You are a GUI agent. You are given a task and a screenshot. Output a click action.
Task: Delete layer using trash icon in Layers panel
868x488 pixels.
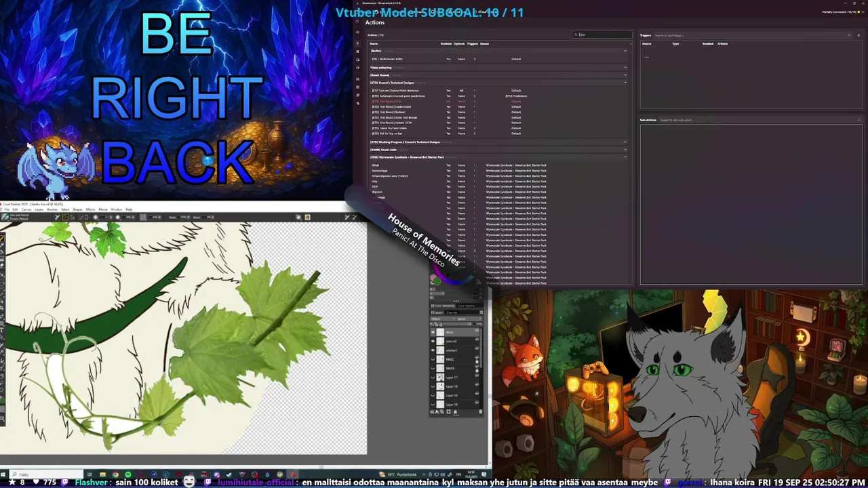click(x=480, y=411)
